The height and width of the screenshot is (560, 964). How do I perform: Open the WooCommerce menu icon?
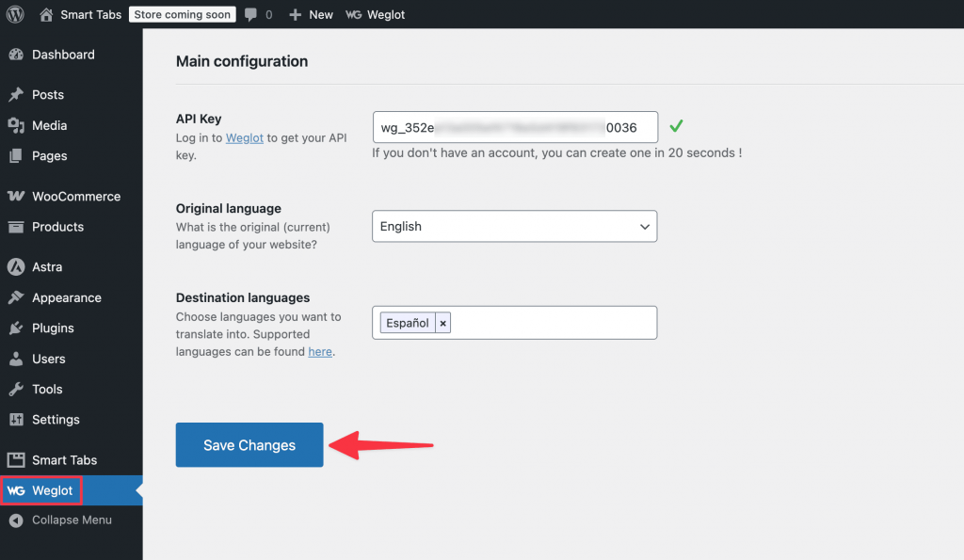(x=16, y=196)
